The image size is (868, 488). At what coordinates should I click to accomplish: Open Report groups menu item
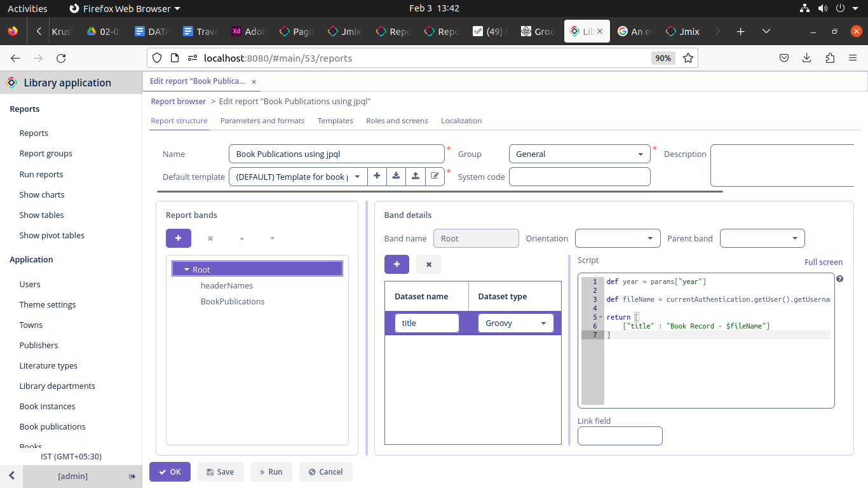pos(46,153)
